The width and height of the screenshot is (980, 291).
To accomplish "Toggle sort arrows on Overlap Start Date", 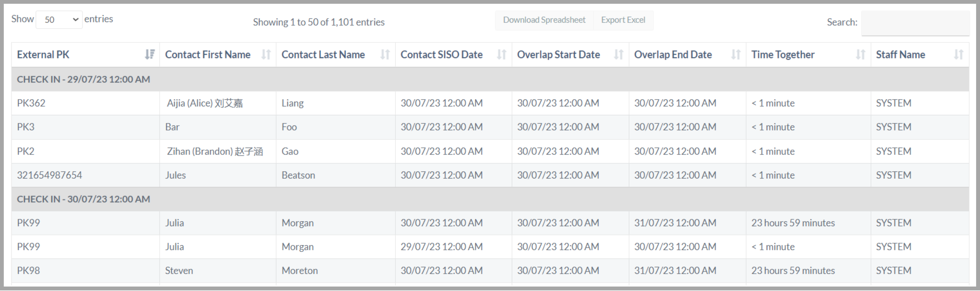I will click(619, 55).
